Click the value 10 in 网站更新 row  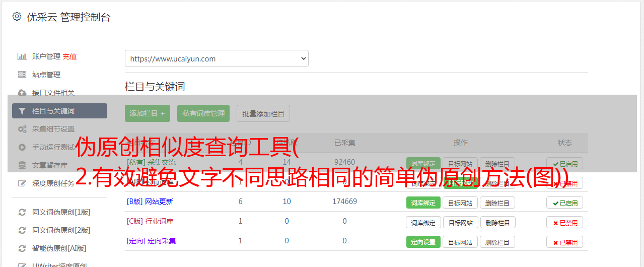click(287, 202)
